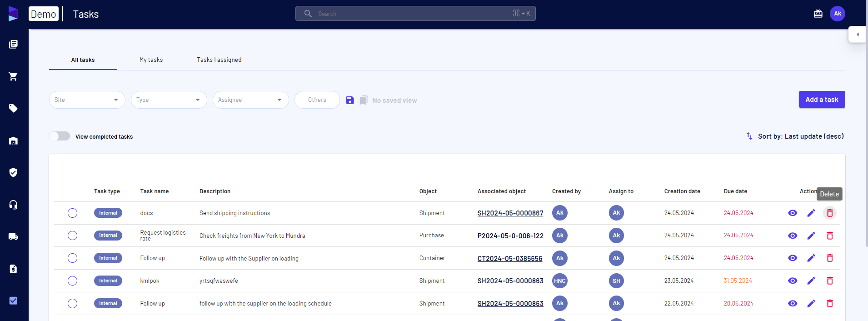868x321 pixels.
Task: Mark Container Follow up task complete
Action: (72, 258)
